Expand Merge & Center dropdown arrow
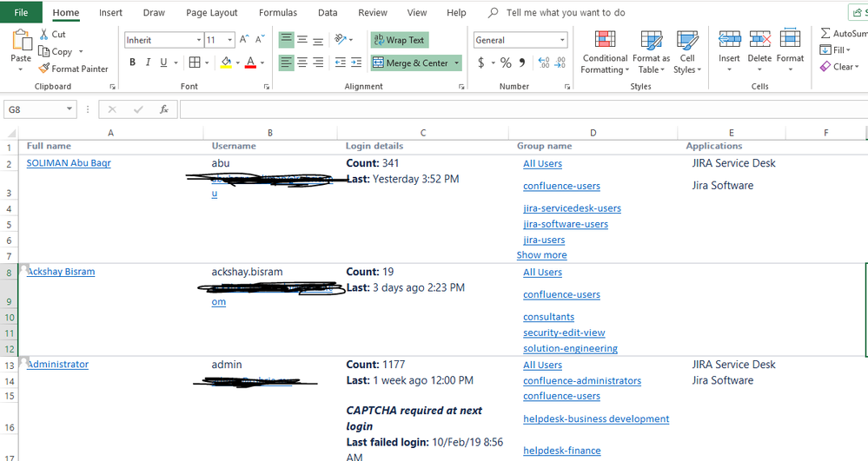This screenshot has height=461, width=868. (x=457, y=63)
